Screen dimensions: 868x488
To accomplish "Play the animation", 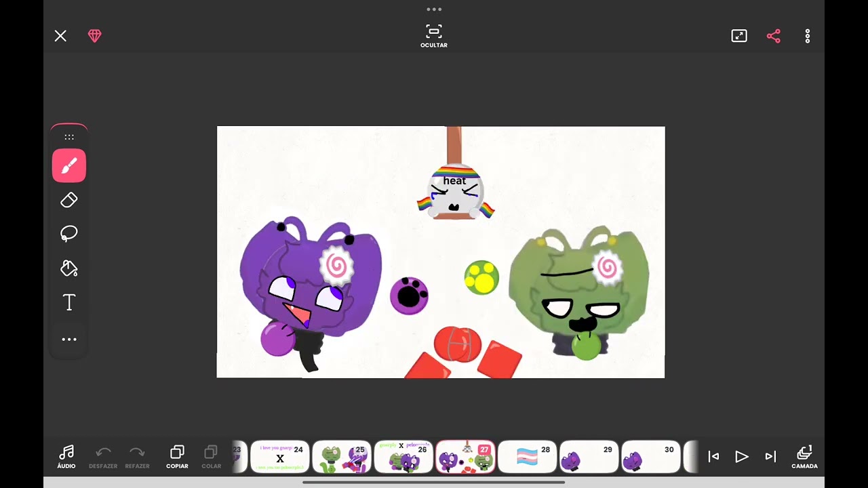I will coord(742,457).
